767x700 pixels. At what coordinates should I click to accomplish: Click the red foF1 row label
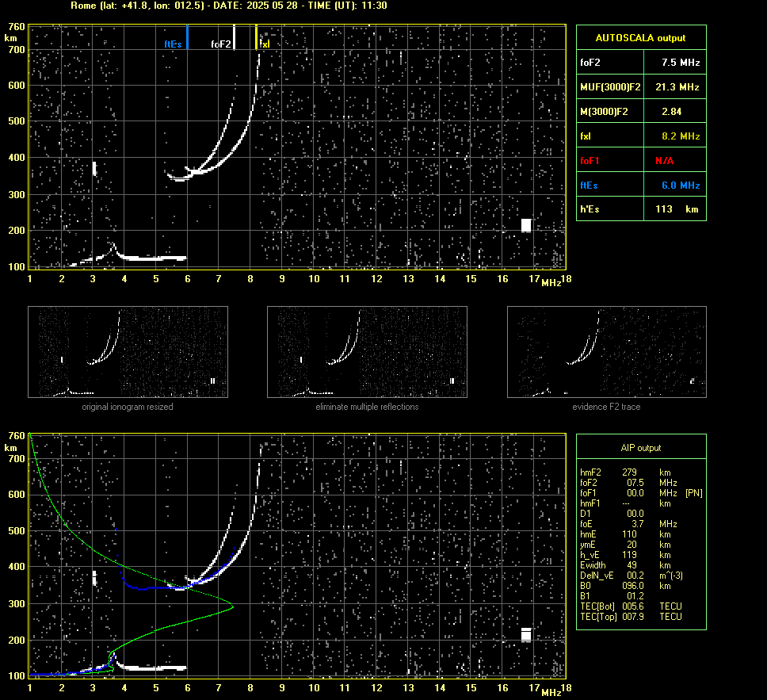pyautogui.click(x=590, y=161)
